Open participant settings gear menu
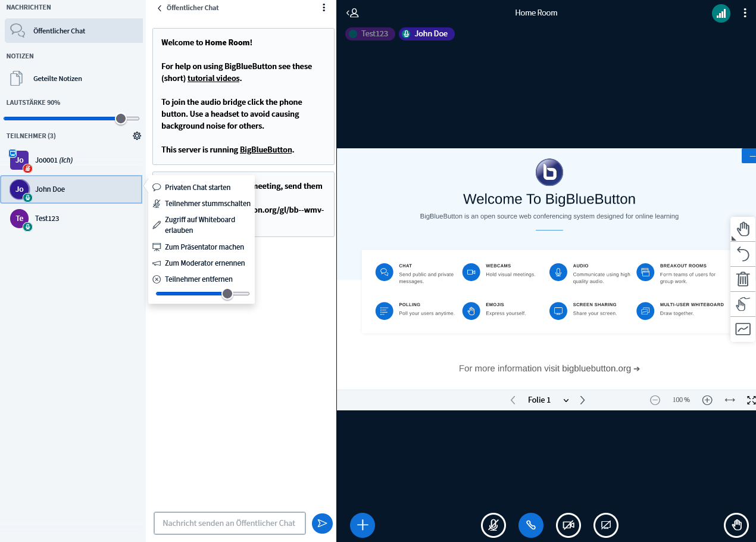Screen dimensions: 756x542 [137, 136]
